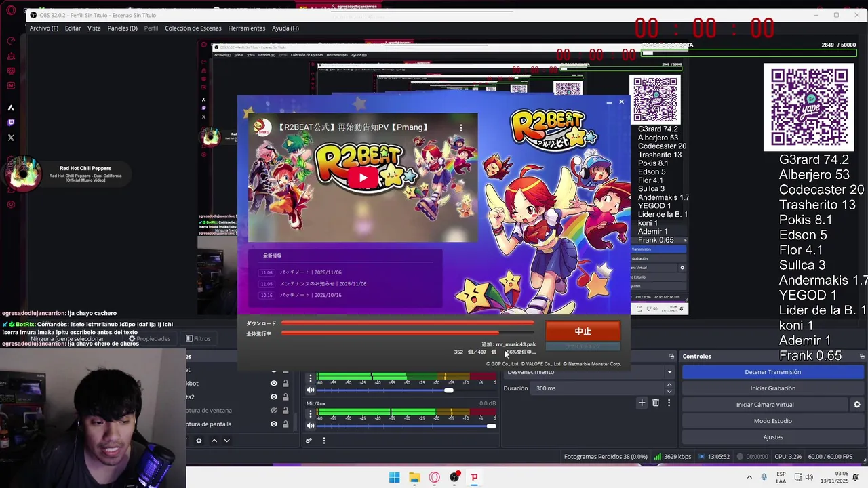The image size is (868, 488).
Task: Switch to Modo Estudio
Action: click(773, 421)
